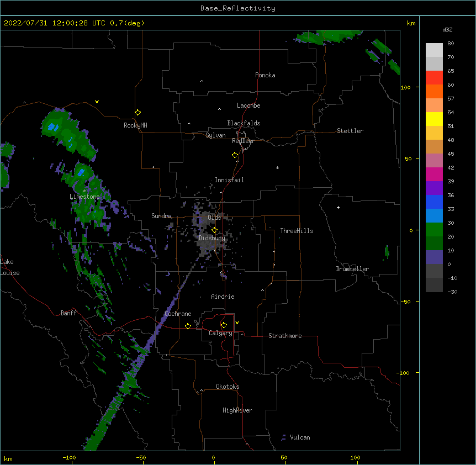Select the yellow diamond marker below Olds
Screen dimensions: 476x465
[x=214, y=230]
